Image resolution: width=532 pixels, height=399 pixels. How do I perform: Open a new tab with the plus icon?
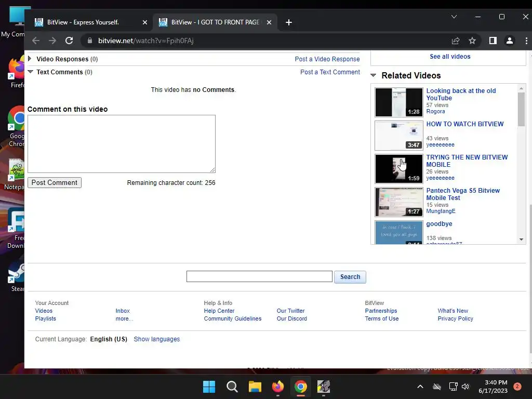pyautogui.click(x=289, y=22)
